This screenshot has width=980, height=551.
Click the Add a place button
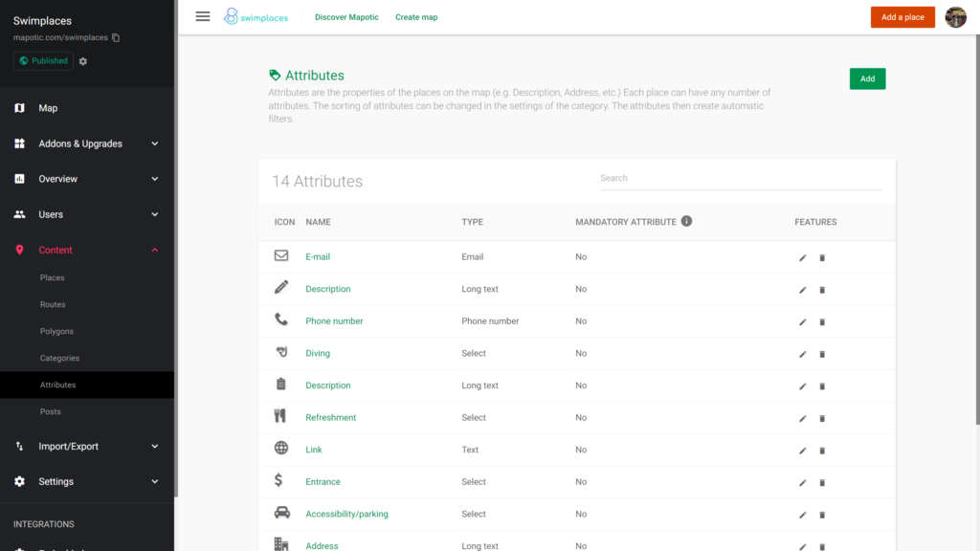click(x=902, y=17)
